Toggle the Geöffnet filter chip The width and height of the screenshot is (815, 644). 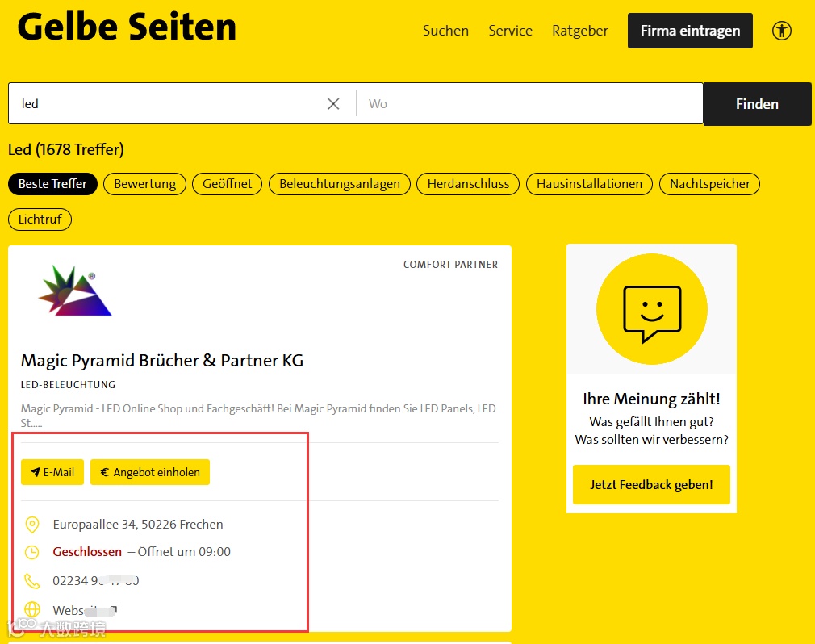(227, 184)
